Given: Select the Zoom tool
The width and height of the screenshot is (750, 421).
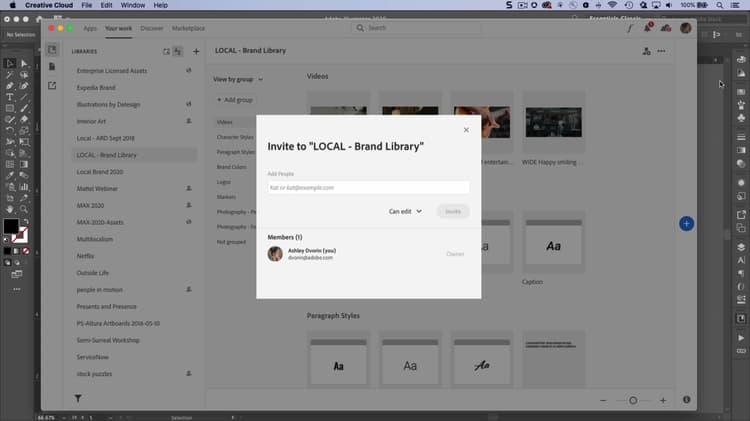Looking at the screenshot, I should 24,209.
